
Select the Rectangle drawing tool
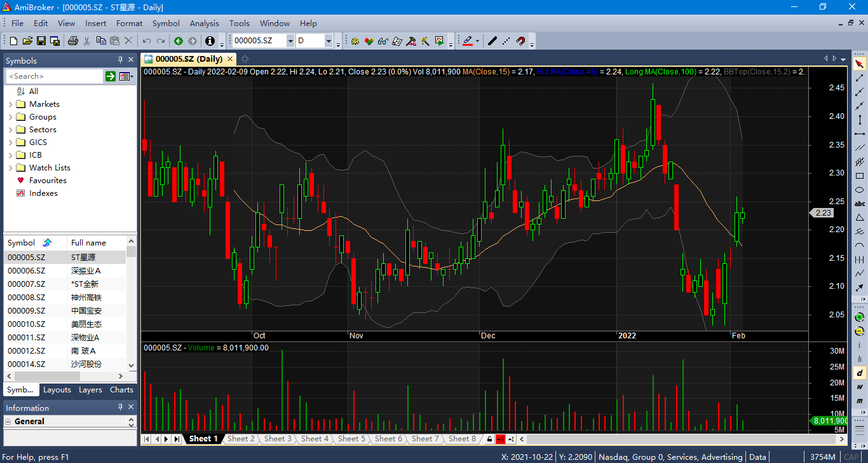click(x=860, y=176)
